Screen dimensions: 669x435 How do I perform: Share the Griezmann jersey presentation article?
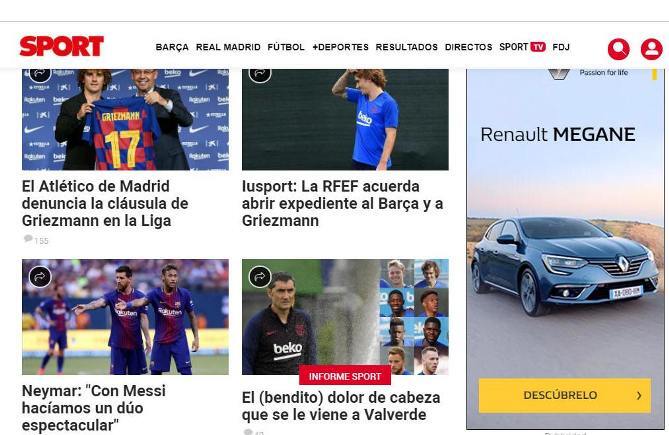pyautogui.click(x=40, y=74)
